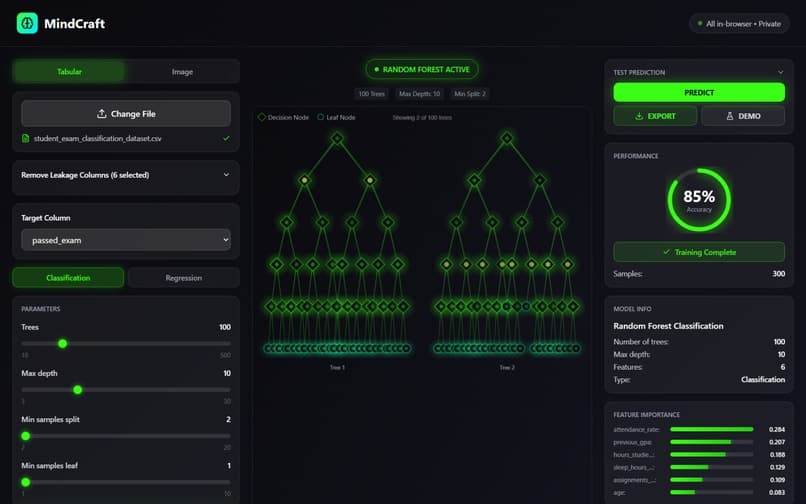Select Classification mode
The image size is (806, 504).
(68, 278)
